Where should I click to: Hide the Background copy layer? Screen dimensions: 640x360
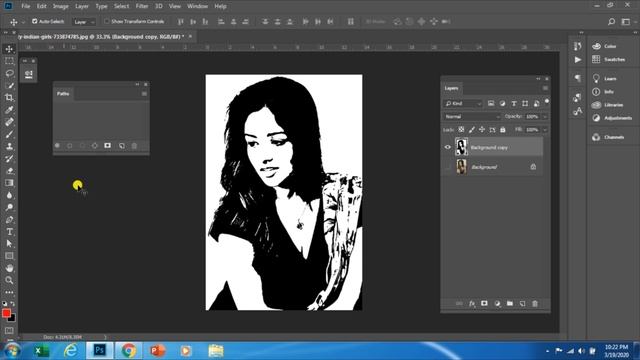(448, 147)
